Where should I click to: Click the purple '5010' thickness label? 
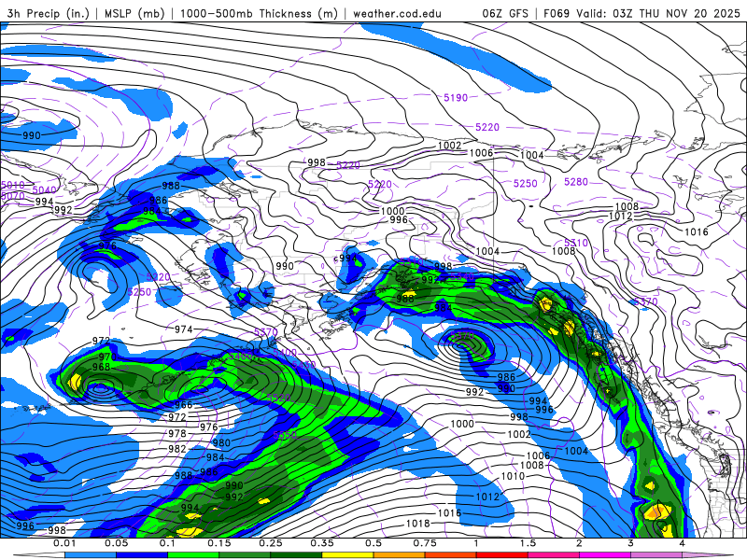click(12, 185)
